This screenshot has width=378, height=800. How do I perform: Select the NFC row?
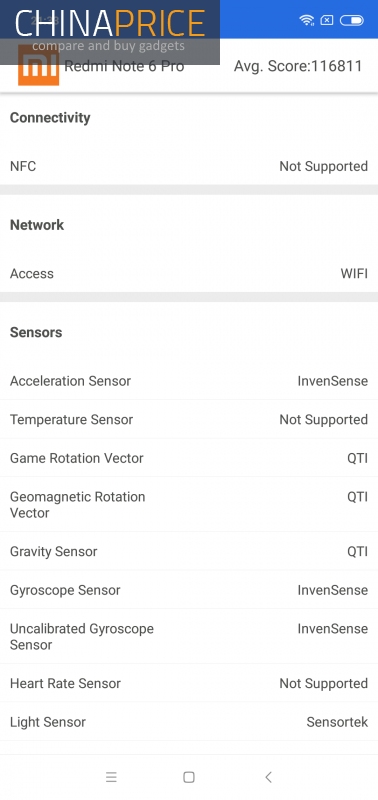coord(189,166)
